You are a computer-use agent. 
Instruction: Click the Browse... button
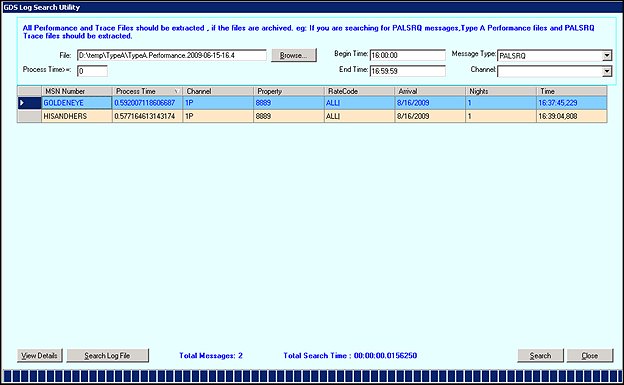click(x=294, y=55)
